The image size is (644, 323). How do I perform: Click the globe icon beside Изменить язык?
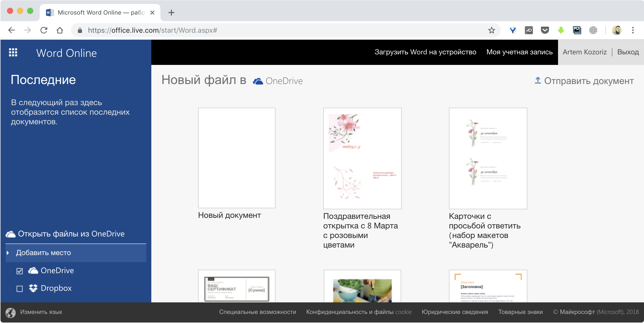(11, 313)
